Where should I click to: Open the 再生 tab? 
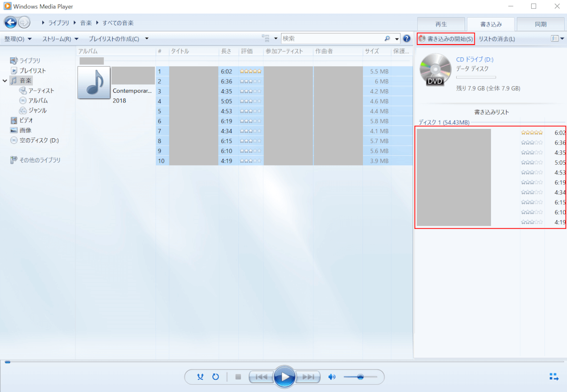tap(441, 24)
